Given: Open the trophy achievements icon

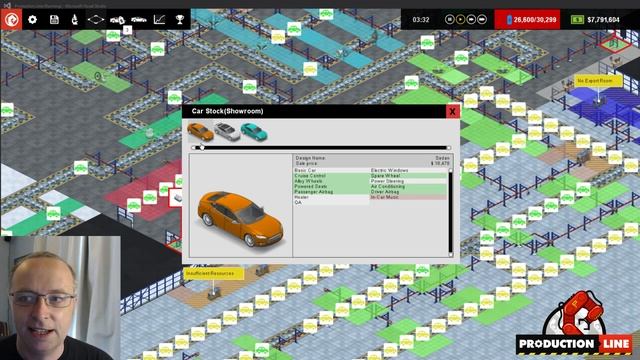Looking at the screenshot, I should point(180,19).
